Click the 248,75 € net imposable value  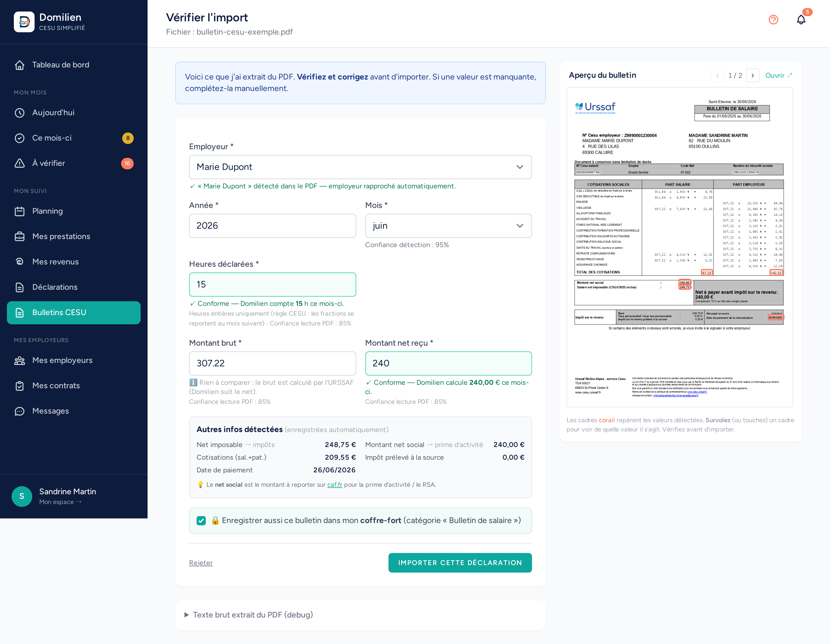(340, 445)
